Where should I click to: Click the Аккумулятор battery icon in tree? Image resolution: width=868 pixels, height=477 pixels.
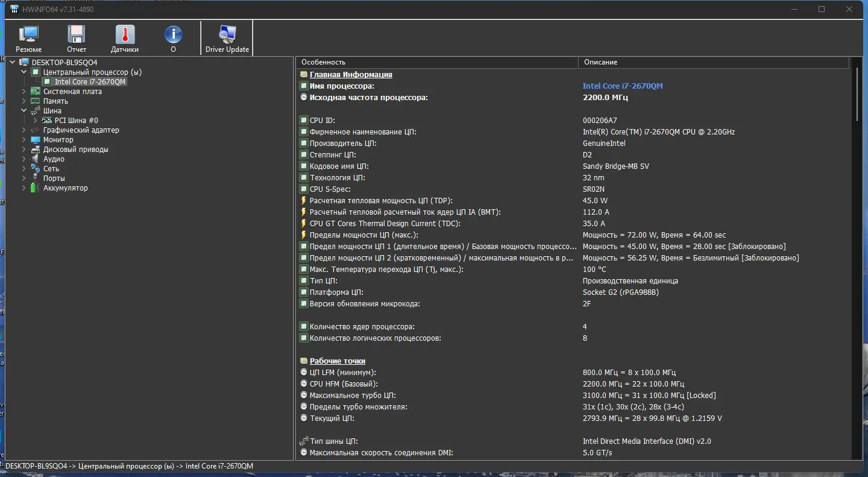coord(34,188)
